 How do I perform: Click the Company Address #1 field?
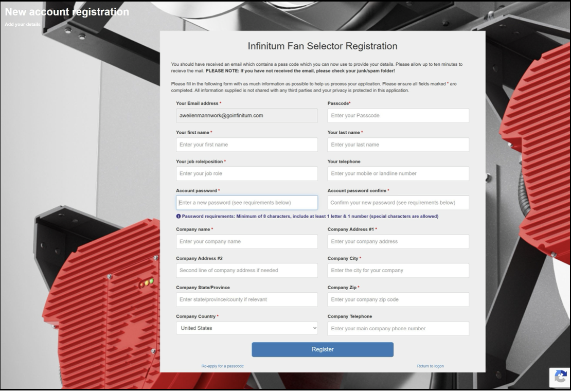[398, 242]
